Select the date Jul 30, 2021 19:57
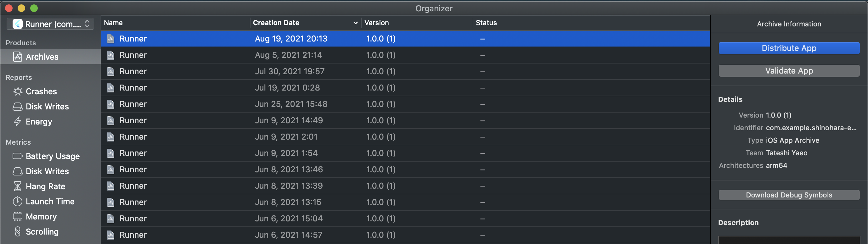 point(290,71)
